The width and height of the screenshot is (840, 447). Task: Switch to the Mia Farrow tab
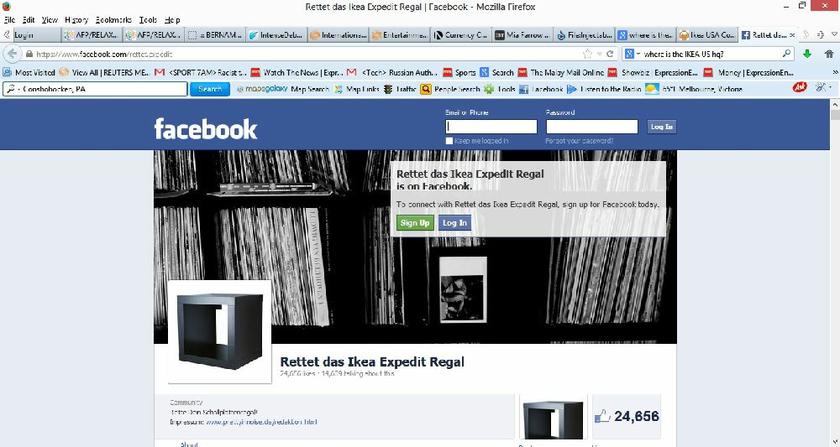coord(522,35)
